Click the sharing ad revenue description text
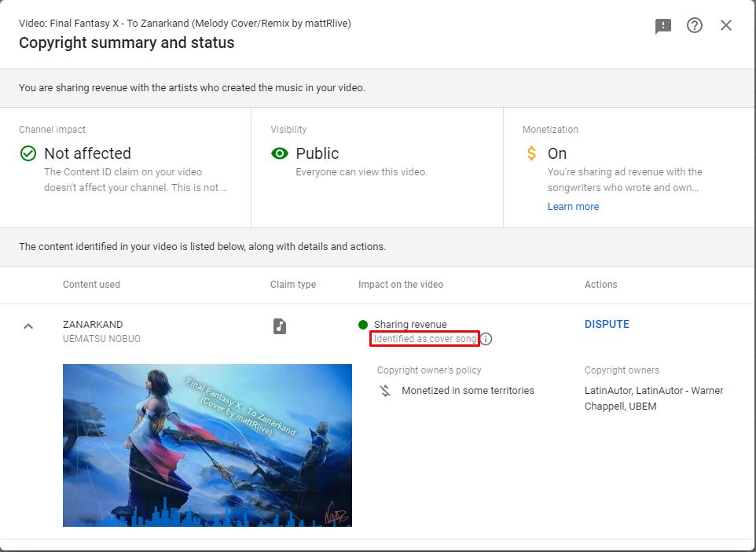 (x=625, y=180)
